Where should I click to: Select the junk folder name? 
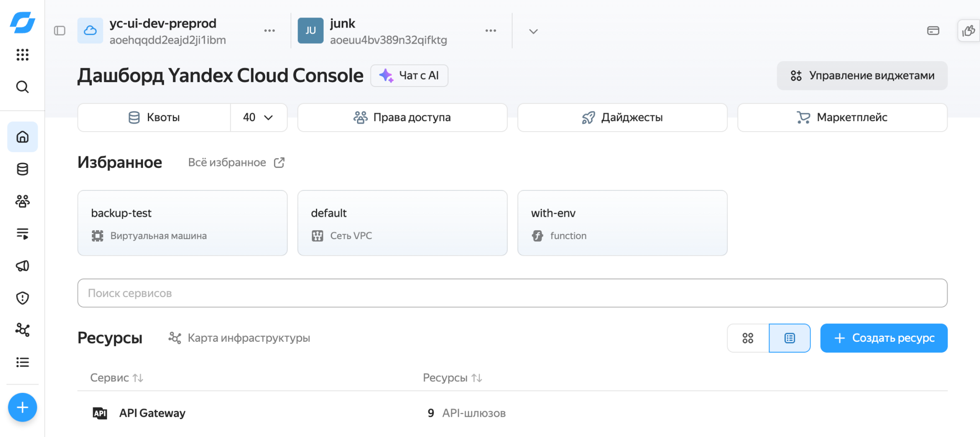[x=343, y=23]
